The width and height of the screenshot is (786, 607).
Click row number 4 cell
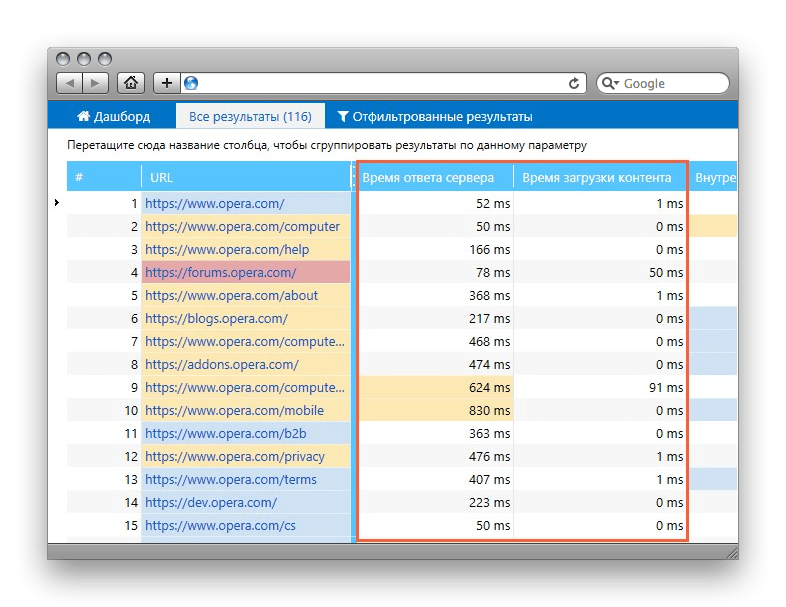click(104, 273)
